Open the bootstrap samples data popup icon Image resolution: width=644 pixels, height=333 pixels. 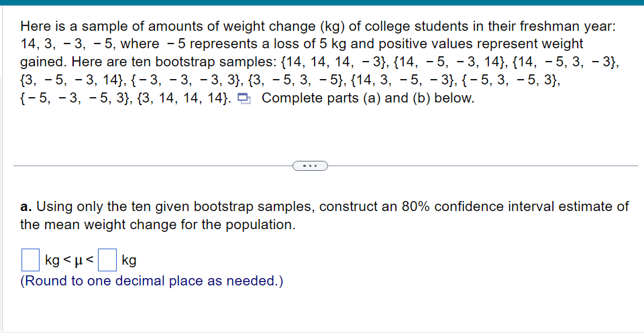pyautogui.click(x=244, y=99)
